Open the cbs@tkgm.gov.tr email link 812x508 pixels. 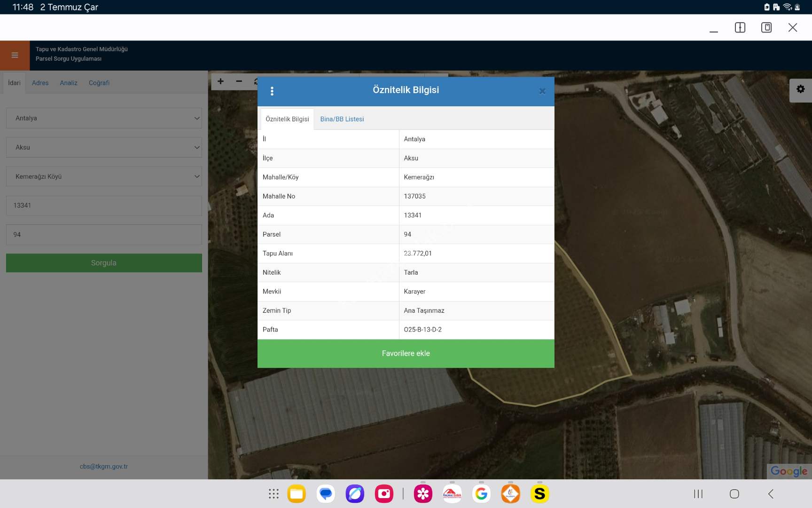(x=103, y=466)
